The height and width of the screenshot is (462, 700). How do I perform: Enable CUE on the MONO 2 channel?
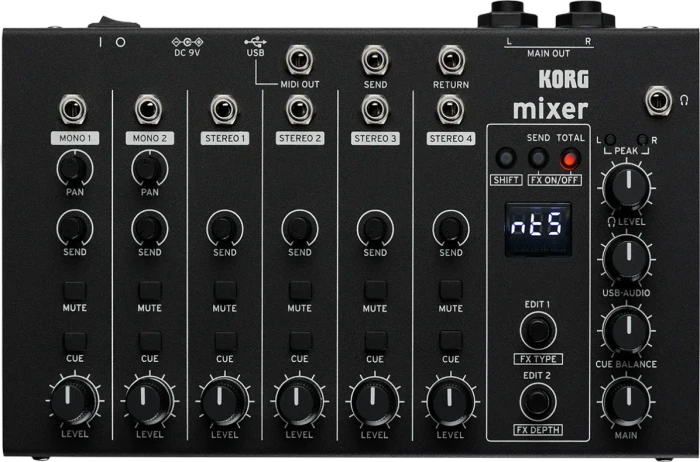150,341
